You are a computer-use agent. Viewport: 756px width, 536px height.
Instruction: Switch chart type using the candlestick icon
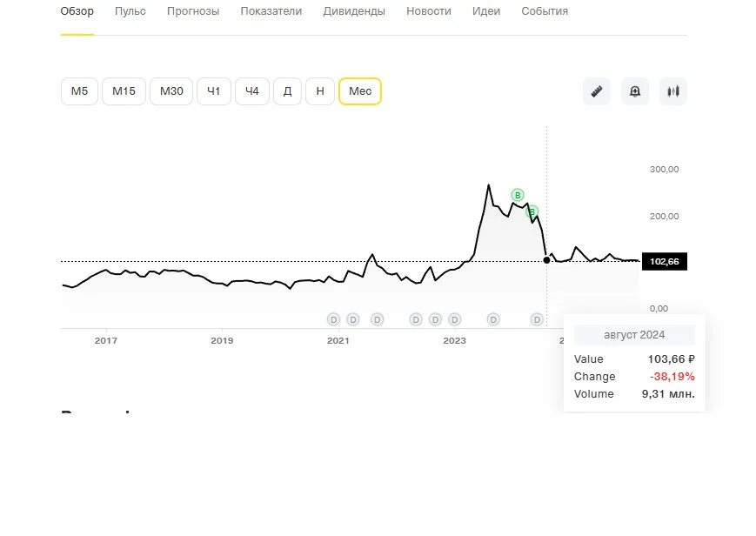(673, 91)
